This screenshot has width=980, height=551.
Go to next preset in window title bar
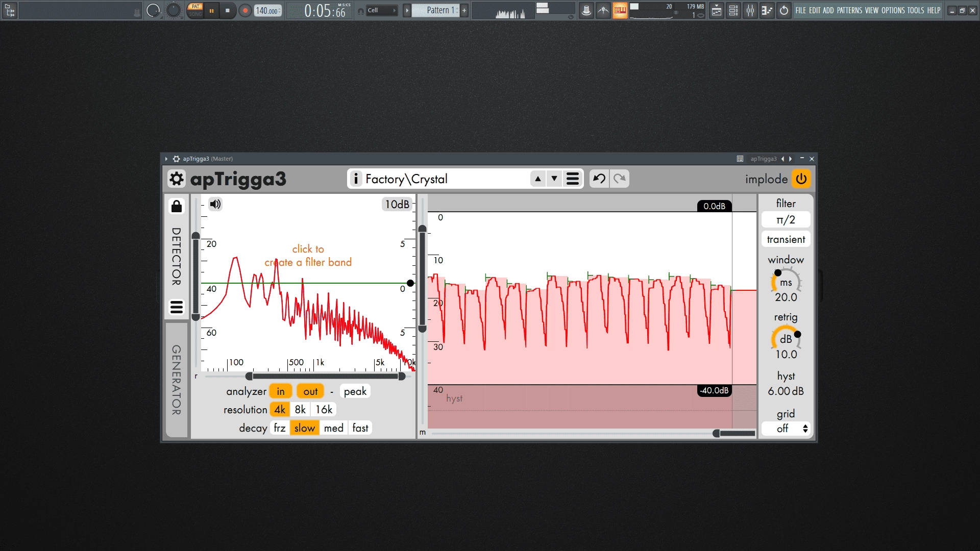pos(791,159)
